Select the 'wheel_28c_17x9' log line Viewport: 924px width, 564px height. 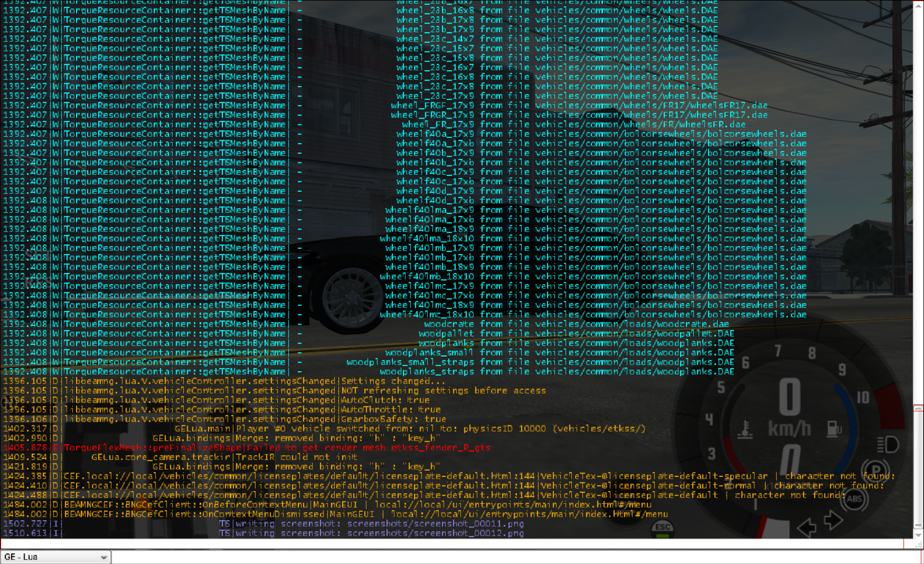click(360, 96)
